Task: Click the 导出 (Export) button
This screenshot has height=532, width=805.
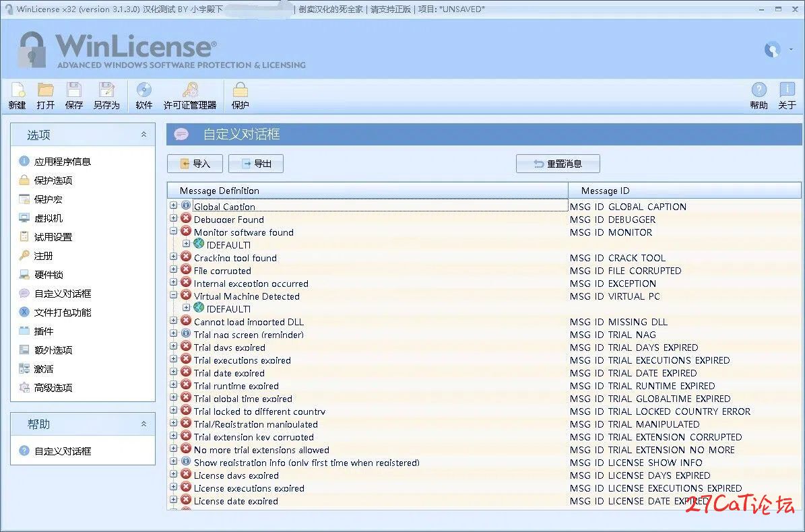Action: pyautogui.click(x=256, y=164)
